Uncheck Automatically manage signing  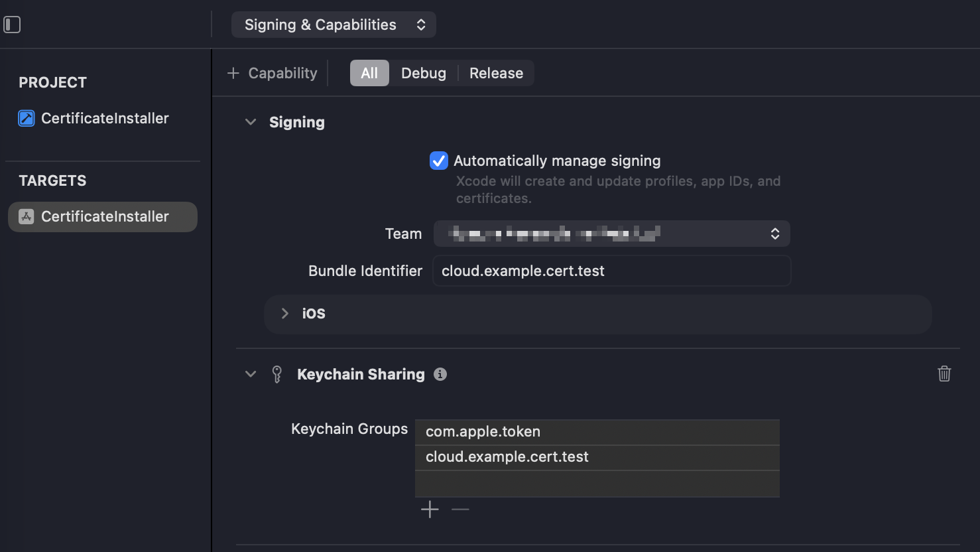point(438,161)
